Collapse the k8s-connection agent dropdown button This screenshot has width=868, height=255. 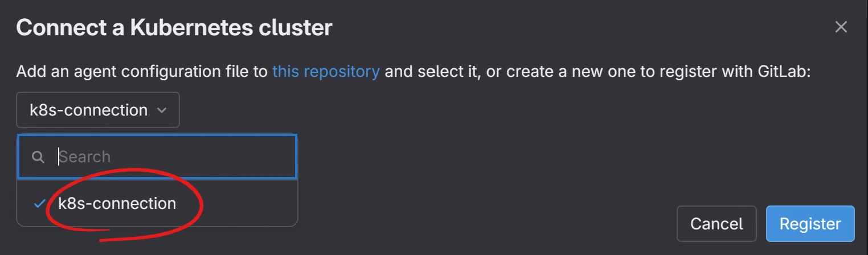coord(97,110)
